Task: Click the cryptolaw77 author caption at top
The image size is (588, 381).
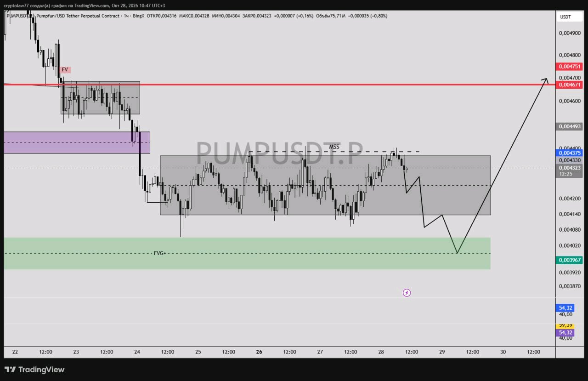Action: pos(85,6)
